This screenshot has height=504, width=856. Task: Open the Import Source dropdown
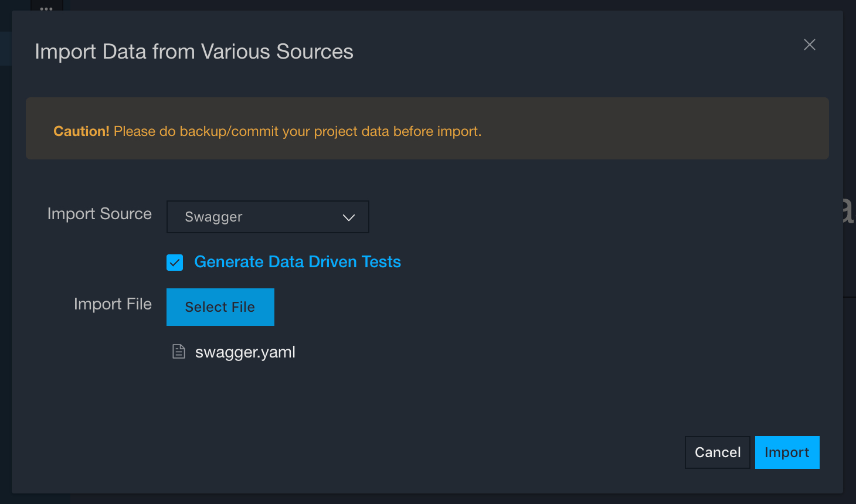267,217
